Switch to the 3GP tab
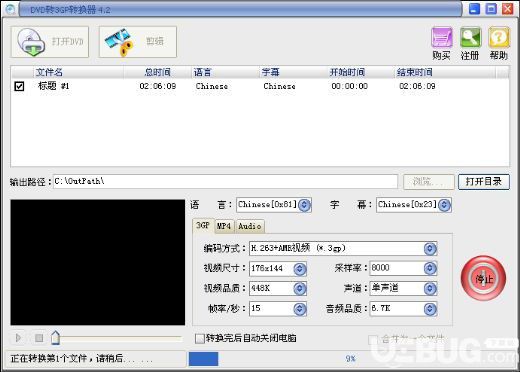 [203, 226]
